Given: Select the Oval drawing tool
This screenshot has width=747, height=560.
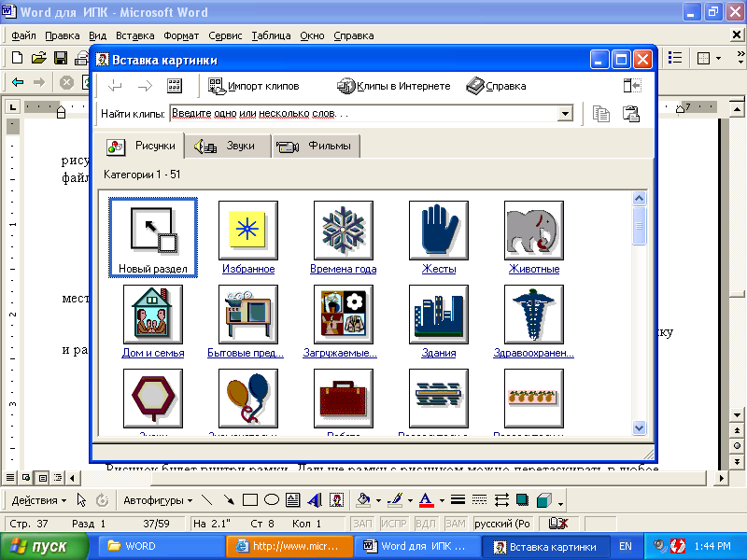Looking at the screenshot, I should click(272, 500).
